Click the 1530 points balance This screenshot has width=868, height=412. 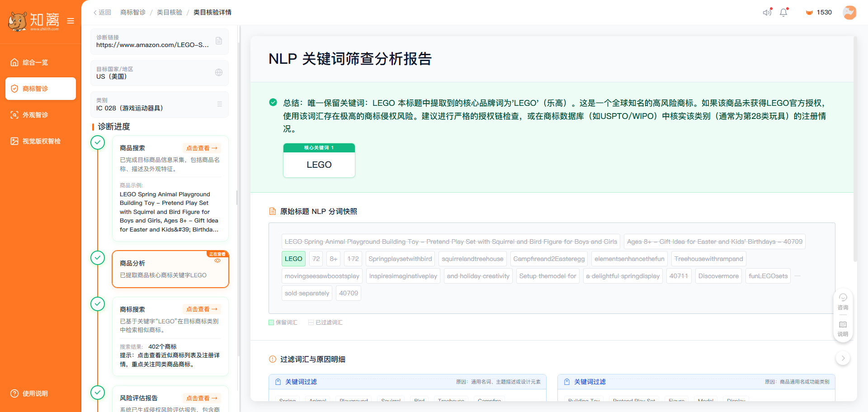coord(819,12)
